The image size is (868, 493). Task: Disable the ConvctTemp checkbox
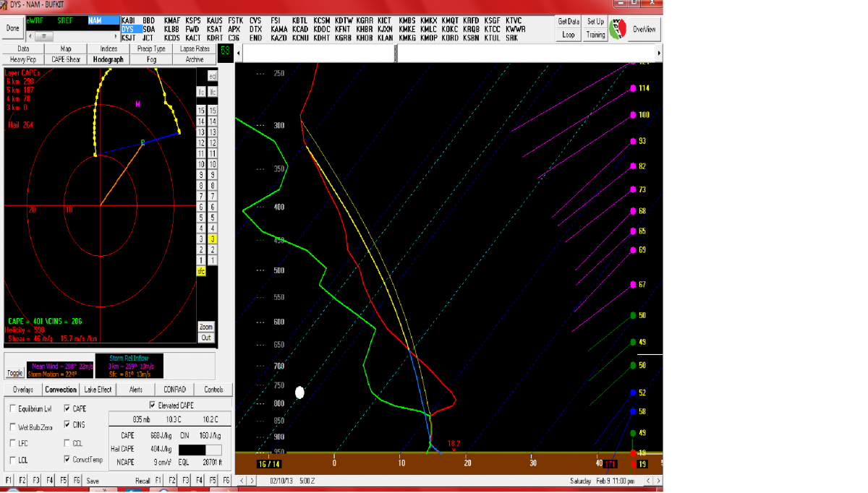pos(67,459)
